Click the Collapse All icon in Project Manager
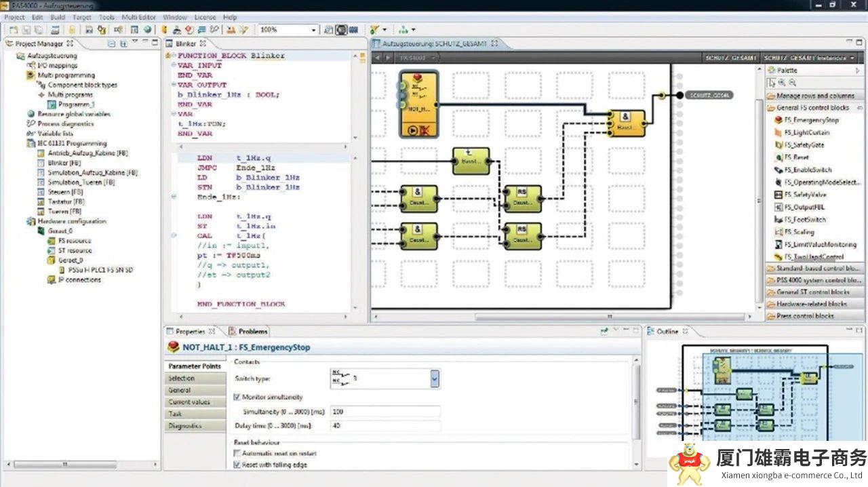This screenshot has height=487, width=868. pyautogui.click(x=111, y=43)
